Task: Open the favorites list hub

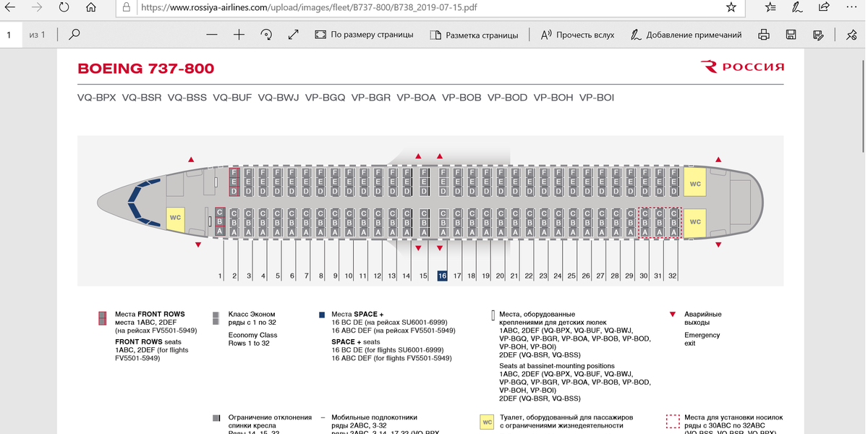Action: (x=770, y=7)
